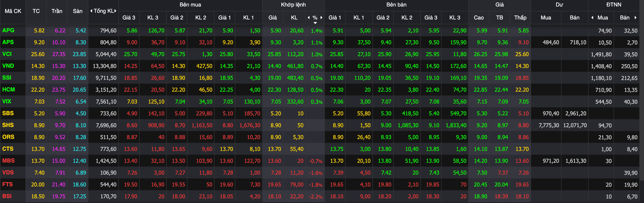Click the right arrow beside Tổng KL
Image resolution: width=644 pixels, height=203 pixels.
tap(115, 11)
